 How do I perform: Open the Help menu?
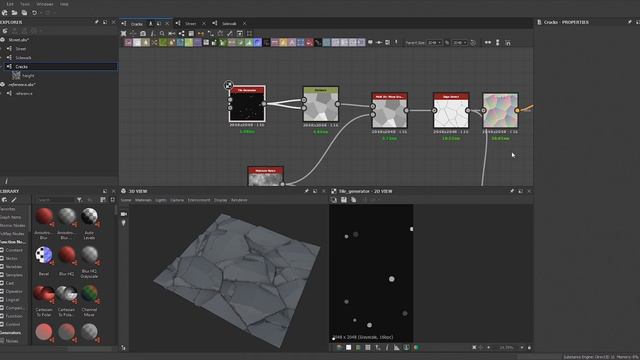[64, 4]
